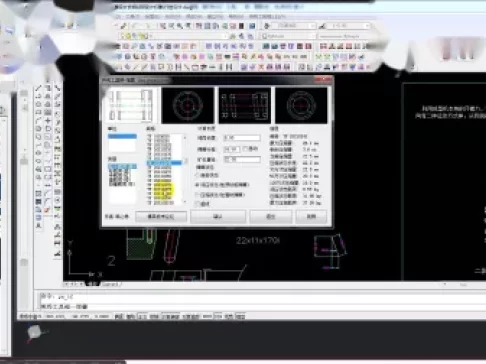Click the hatch pattern icon in the left toolbar
This screenshot has height=364, width=486.
pos(39,194)
